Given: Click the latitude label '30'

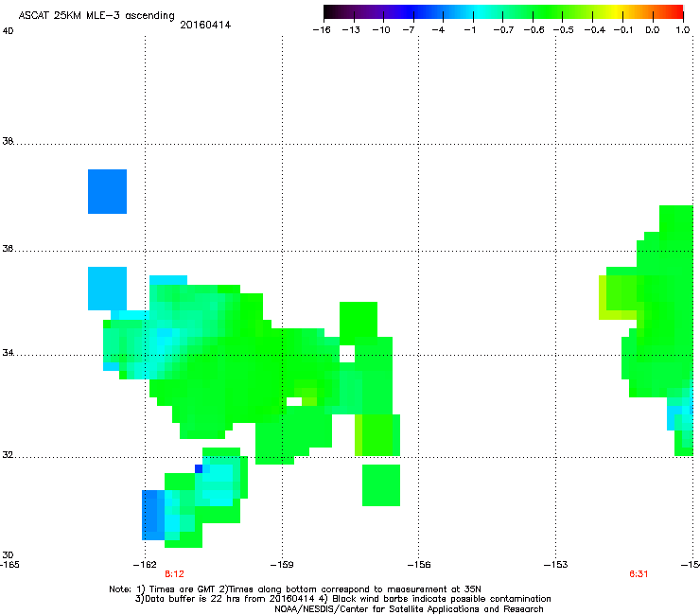Looking at the screenshot, I should click(x=8, y=555).
